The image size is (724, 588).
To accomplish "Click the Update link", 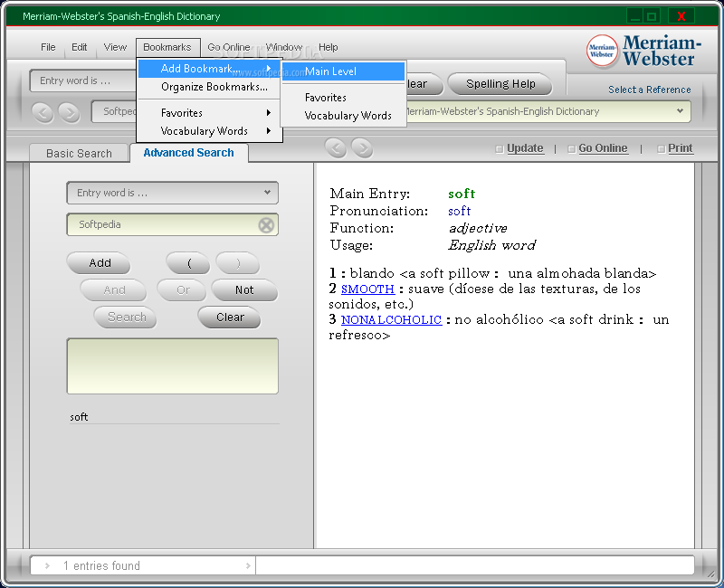I will click(525, 148).
